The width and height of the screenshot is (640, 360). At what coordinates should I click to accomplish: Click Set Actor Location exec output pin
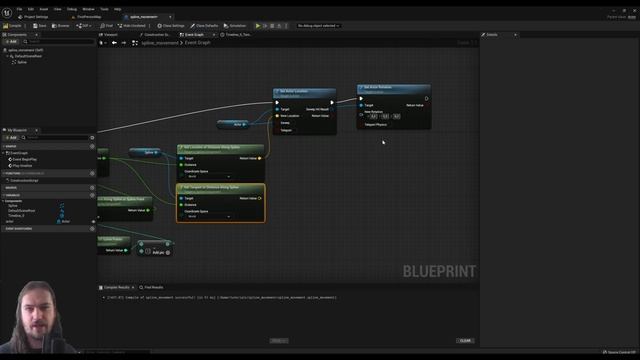[x=332, y=102]
